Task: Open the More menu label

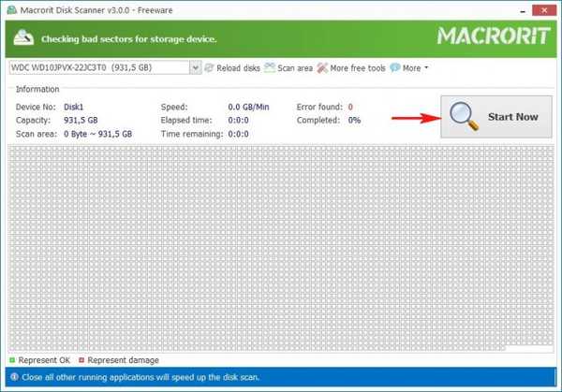Action: point(411,68)
